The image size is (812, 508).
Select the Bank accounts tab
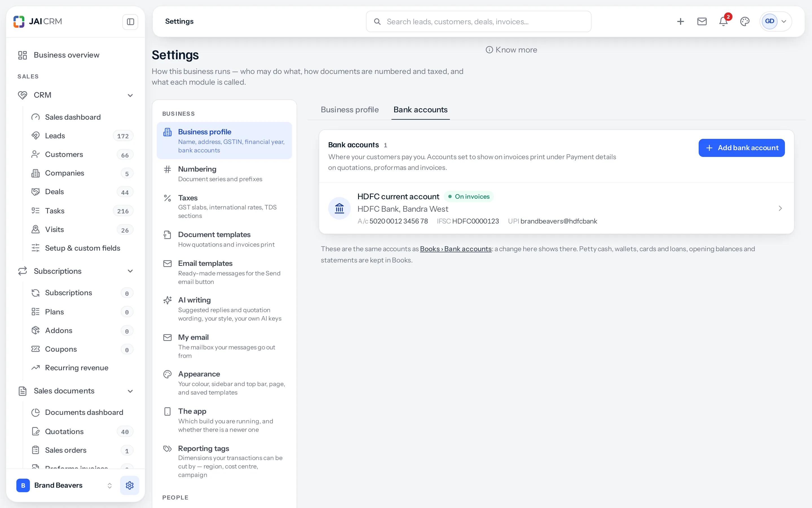[x=420, y=110]
